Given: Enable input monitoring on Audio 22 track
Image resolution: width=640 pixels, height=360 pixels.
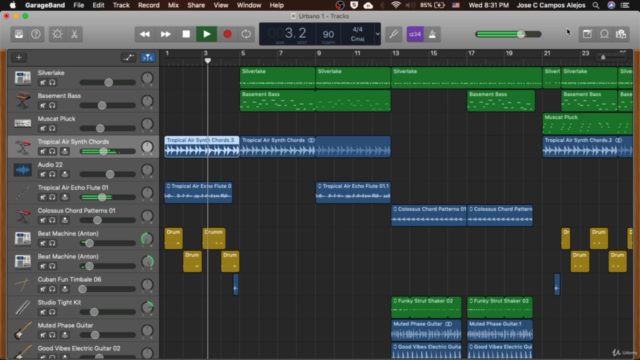Looking at the screenshot, I should tap(64, 174).
